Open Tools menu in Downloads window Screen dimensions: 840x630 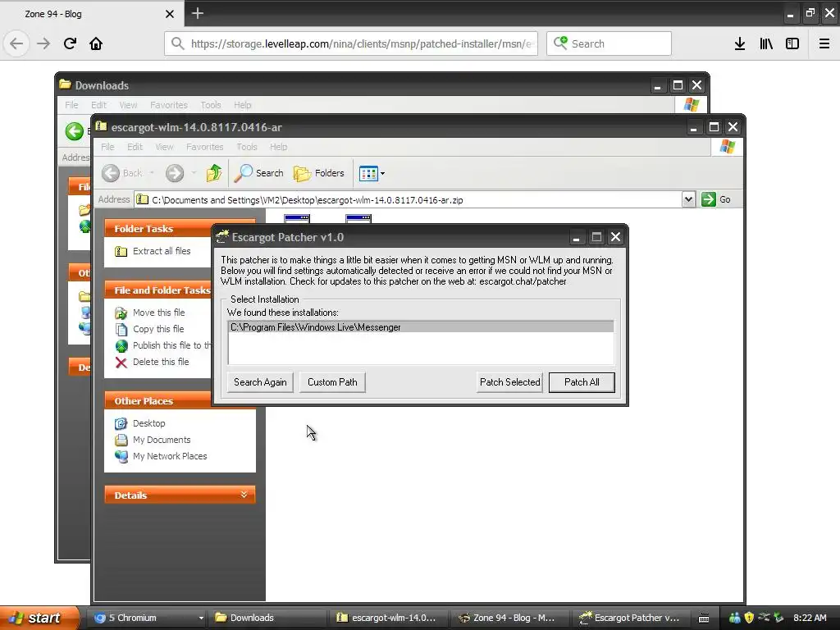tap(211, 105)
